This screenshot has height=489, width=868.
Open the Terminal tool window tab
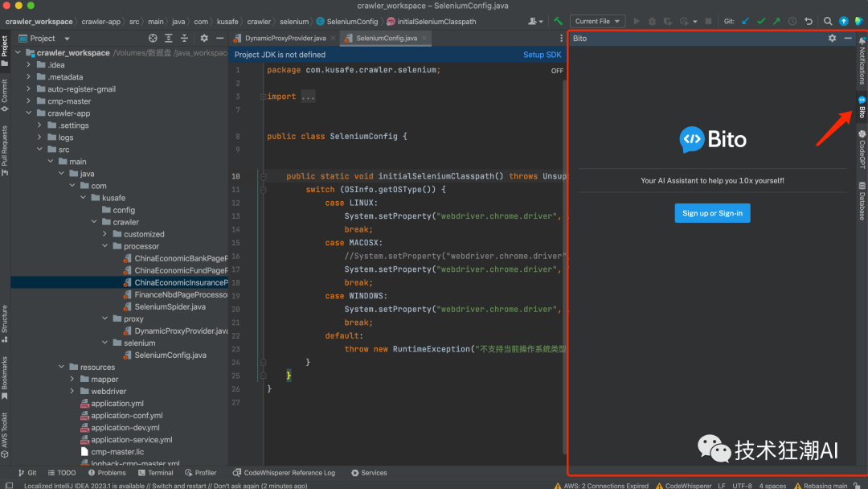(x=156, y=473)
